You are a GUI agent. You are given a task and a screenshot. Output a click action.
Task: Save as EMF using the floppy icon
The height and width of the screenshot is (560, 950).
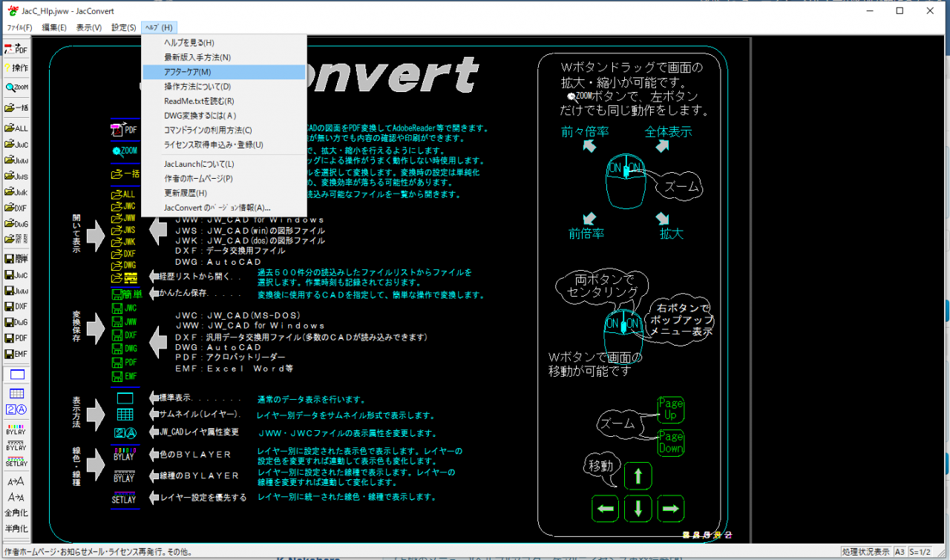[x=16, y=355]
